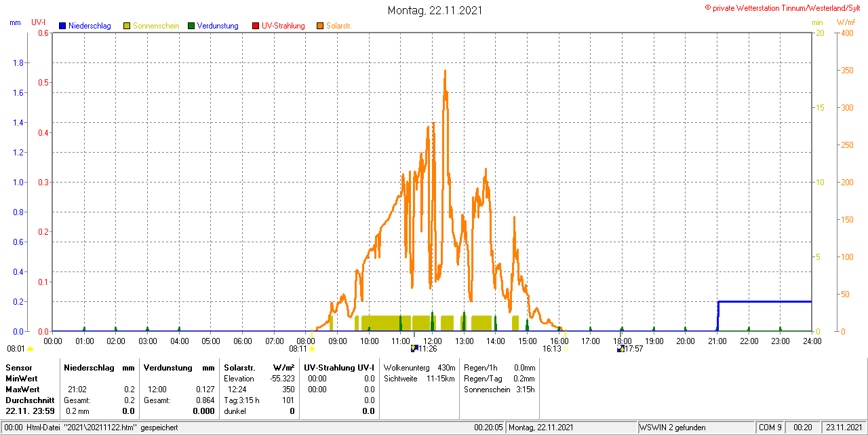Click the red UV-Strahlung legend swatch
This screenshot has width=868, height=435.
tap(256, 26)
